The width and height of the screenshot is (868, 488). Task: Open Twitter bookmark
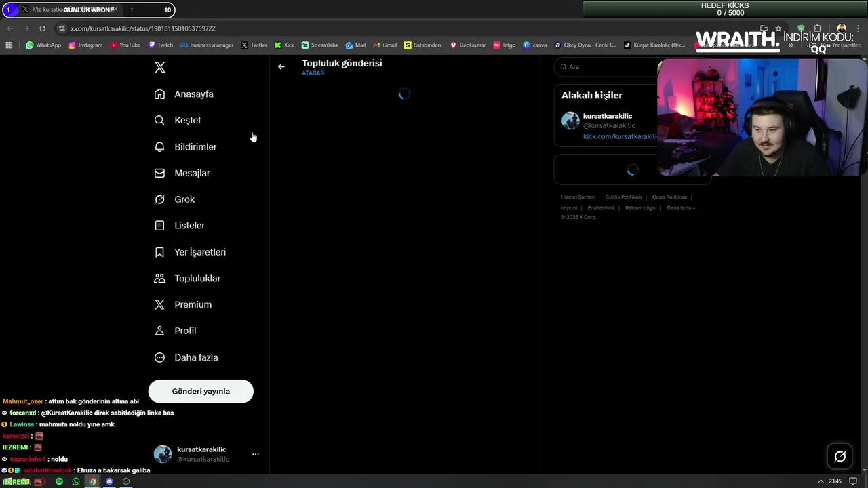pos(254,45)
